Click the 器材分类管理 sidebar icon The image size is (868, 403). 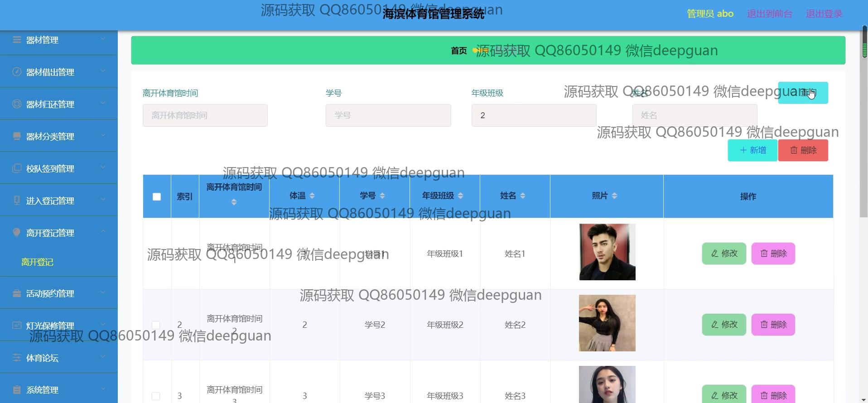[17, 136]
